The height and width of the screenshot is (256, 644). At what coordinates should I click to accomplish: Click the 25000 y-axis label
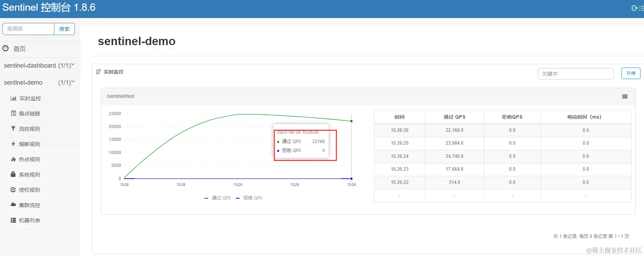(x=115, y=114)
